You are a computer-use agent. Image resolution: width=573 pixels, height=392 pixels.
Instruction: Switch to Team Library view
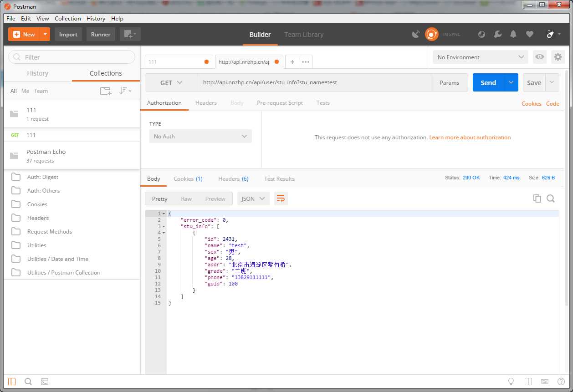304,35
